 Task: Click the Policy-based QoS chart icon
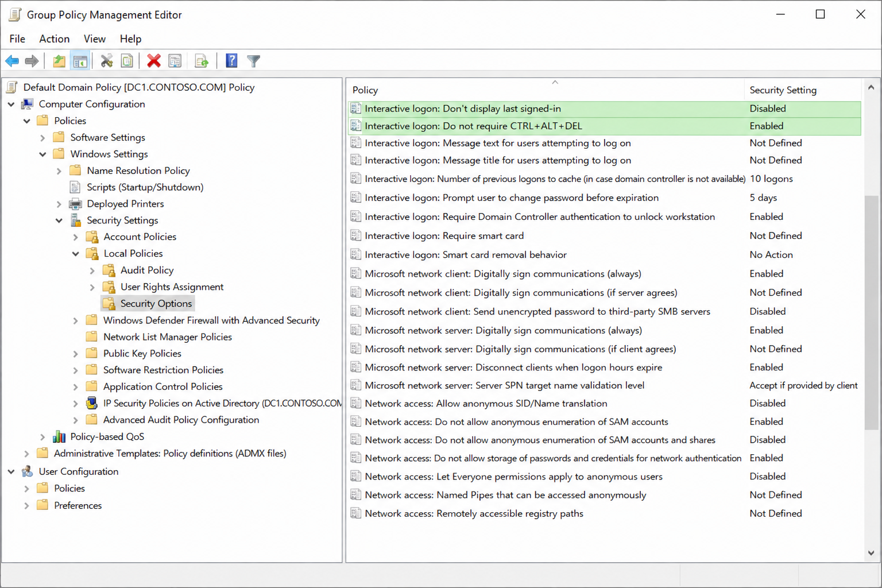click(59, 437)
